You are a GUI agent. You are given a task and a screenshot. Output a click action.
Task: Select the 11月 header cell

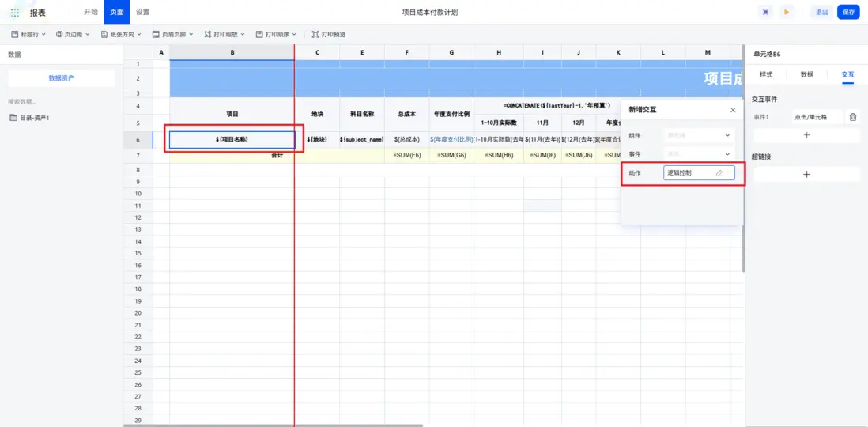tap(542, 123)
